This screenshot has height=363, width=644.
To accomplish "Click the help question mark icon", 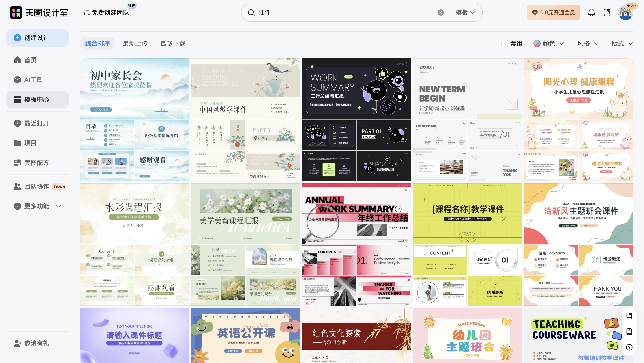I will pyautogui.click(x=629, y=347).
